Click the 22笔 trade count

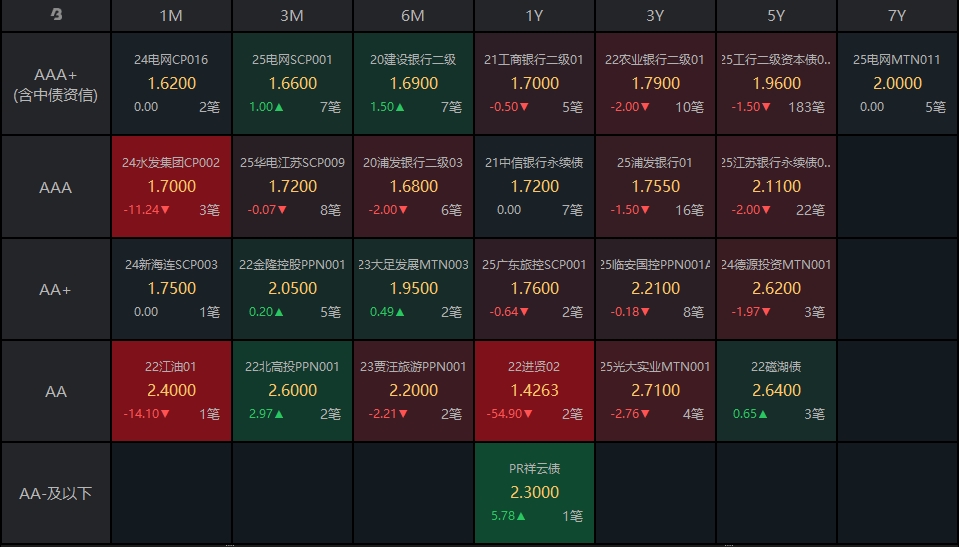810,210
